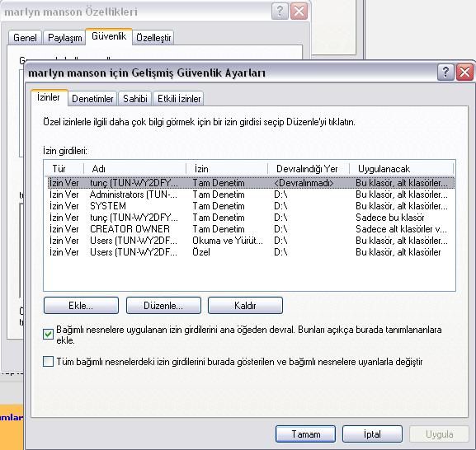Select Genel tab in Özellikleri window
Viewport: 476px width, 450px height.
pyautogui.click(x=25, y=38)
